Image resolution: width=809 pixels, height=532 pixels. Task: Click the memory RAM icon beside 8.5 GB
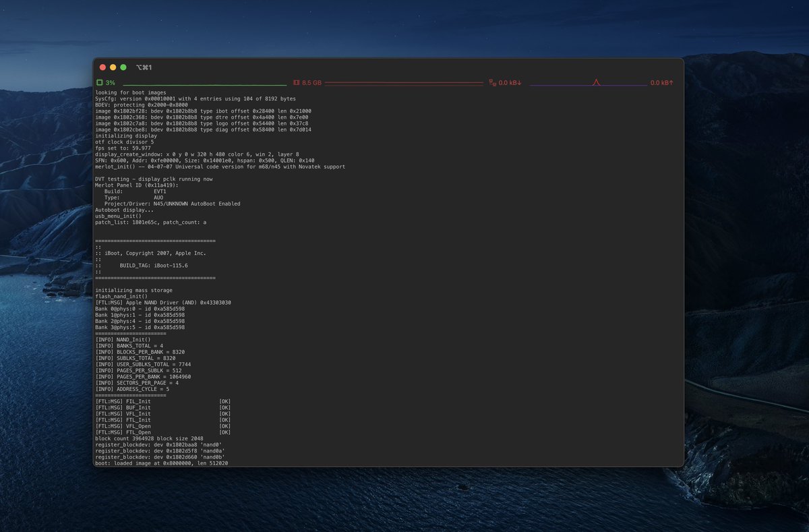[296, 82]
